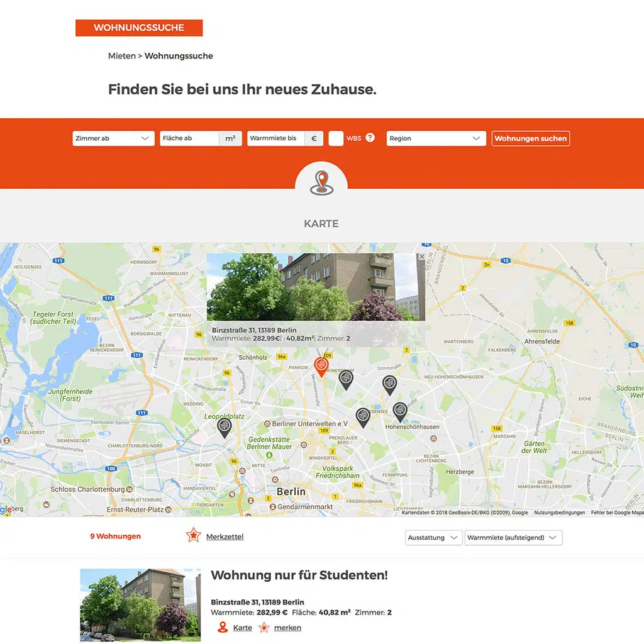The width and height of the screenshot is (644, 644).
Task: Open the Ausstattung filter dropdown
Action: pyautogui.click(x=434, y=538)
